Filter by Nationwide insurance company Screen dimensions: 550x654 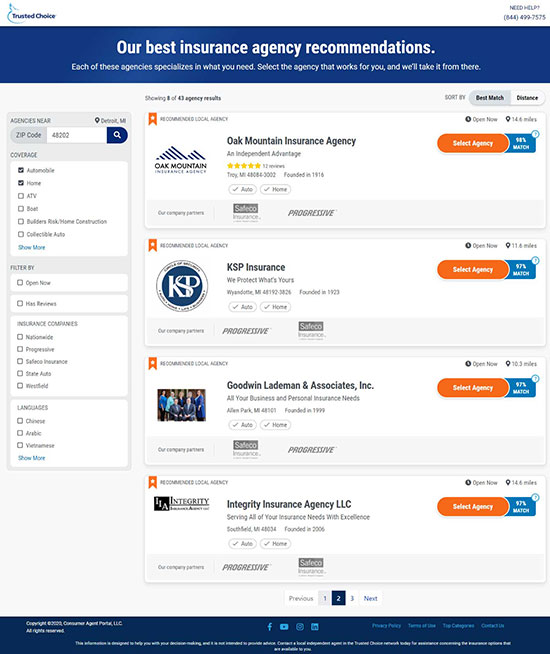[x=20, y=337]
